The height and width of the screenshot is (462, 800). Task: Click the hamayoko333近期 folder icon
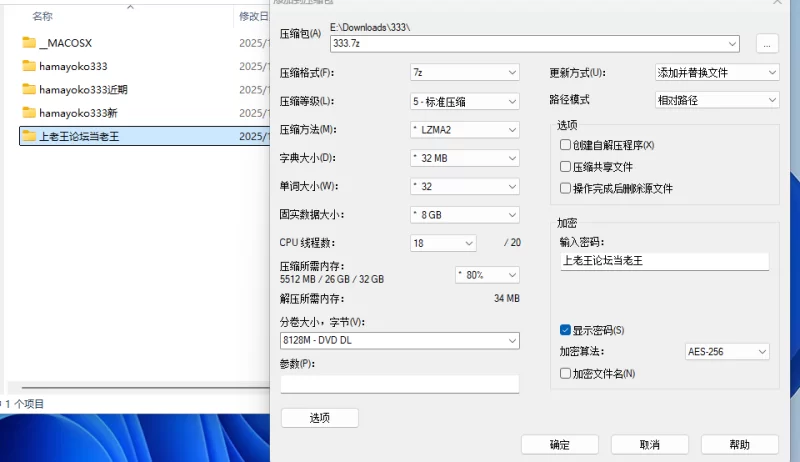click(29, 90)
